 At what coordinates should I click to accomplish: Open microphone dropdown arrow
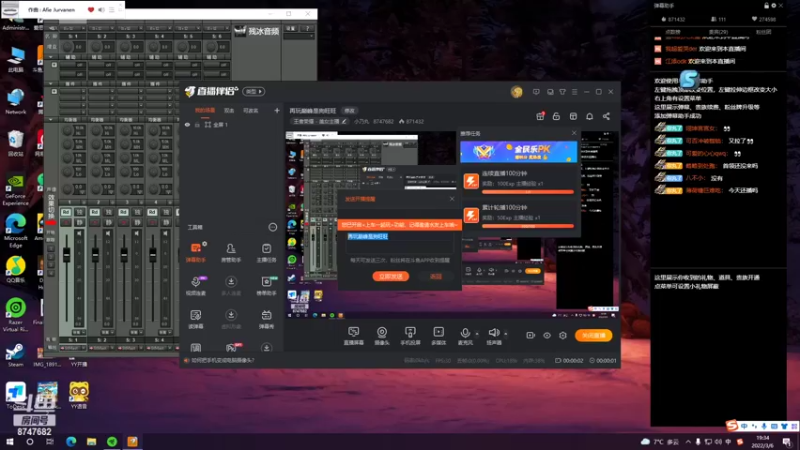(477, 334)
